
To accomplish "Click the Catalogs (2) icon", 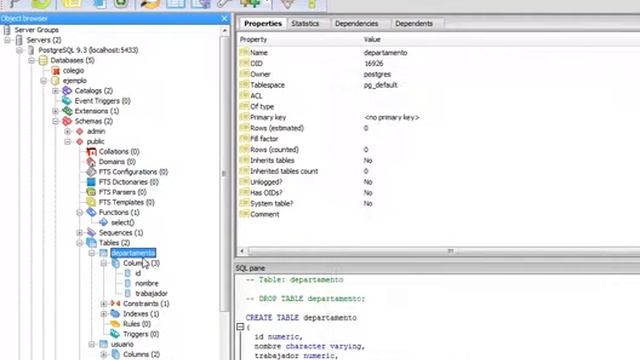I will tap(67, 91).
